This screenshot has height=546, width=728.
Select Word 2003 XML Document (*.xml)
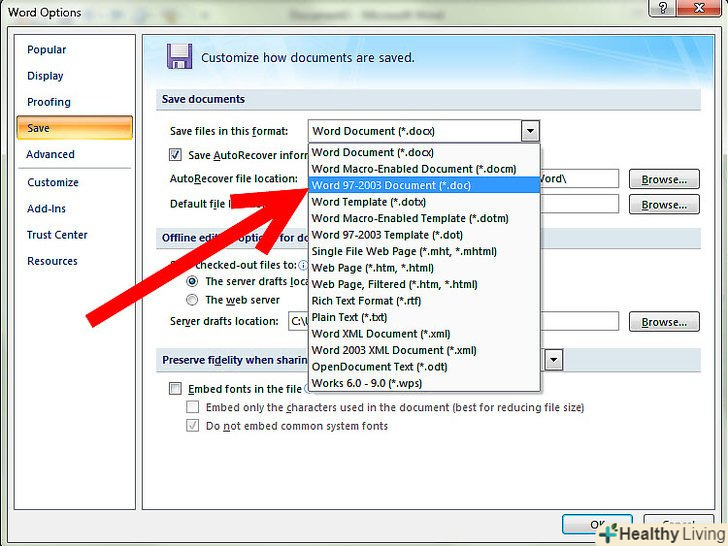point(424,350)
